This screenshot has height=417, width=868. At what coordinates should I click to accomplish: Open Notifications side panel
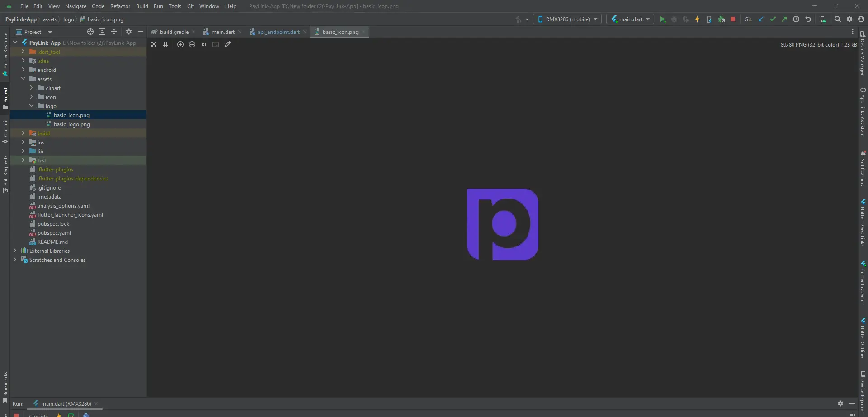[x=863, y=168]
